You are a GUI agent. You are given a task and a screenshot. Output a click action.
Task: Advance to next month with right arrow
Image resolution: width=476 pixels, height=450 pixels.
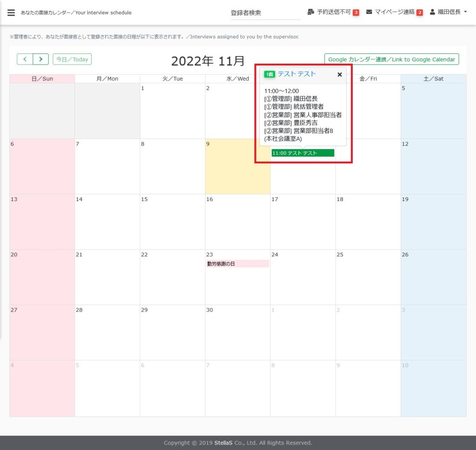(x=41, y=59)
